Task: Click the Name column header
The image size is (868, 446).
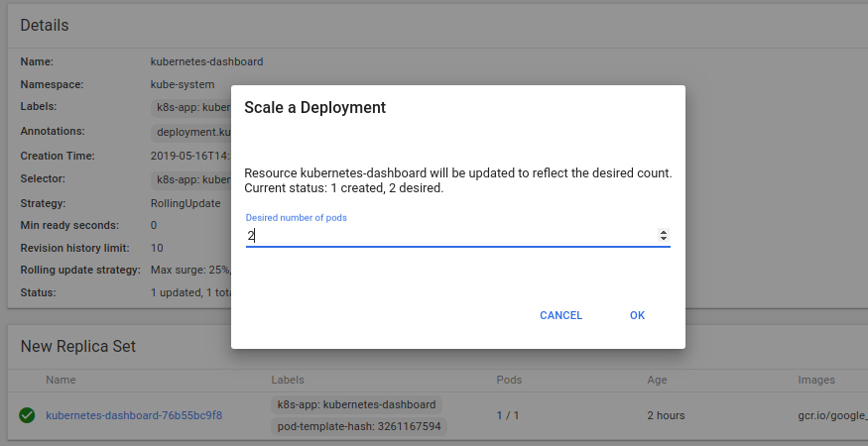Action: tap(61, 380)
